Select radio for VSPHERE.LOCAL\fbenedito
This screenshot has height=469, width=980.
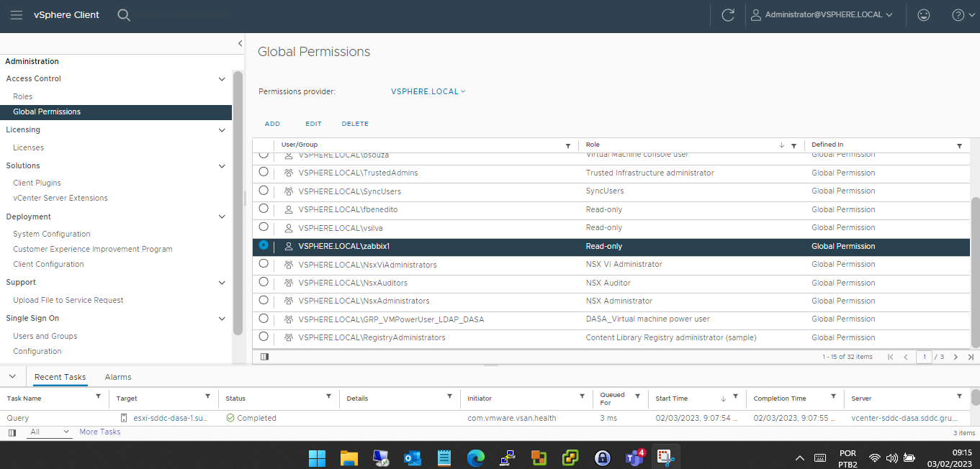[264, 209]
